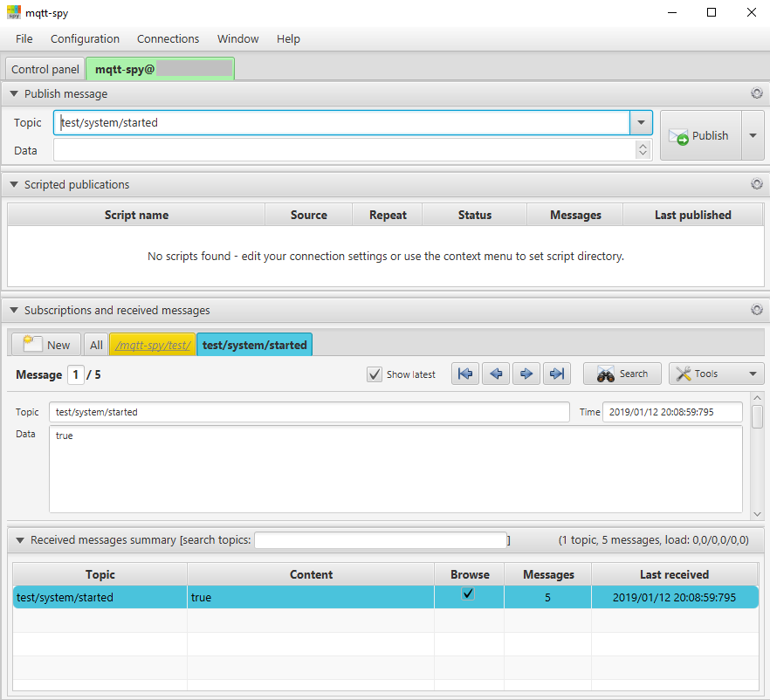The image size is (770, 700).
Task: Sort by Status column header
Action: click(474, 215)
